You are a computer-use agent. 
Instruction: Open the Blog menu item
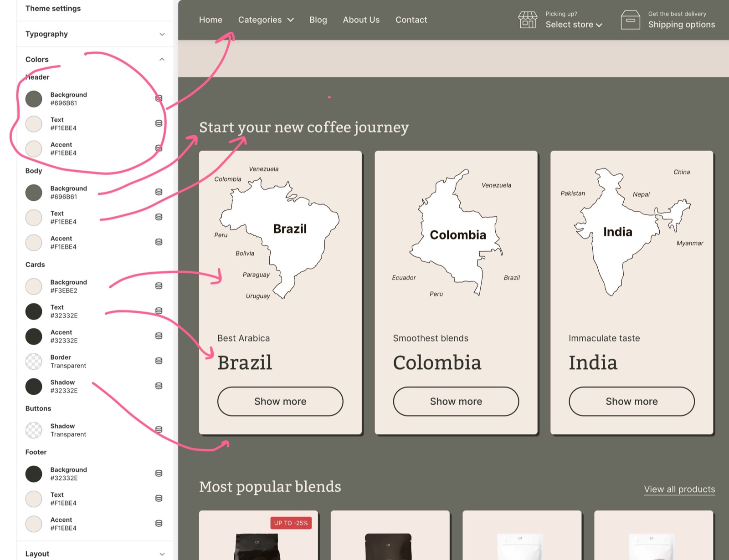[318, 20]
